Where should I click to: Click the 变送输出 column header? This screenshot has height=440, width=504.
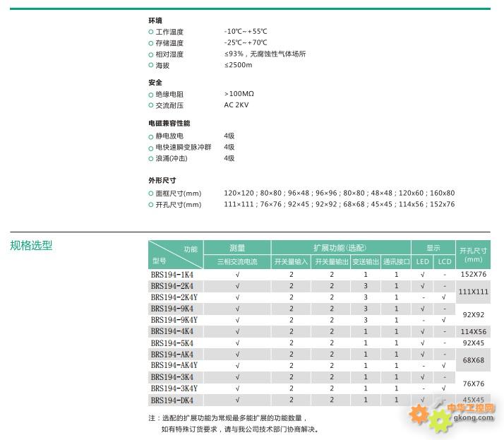[366, 262]
